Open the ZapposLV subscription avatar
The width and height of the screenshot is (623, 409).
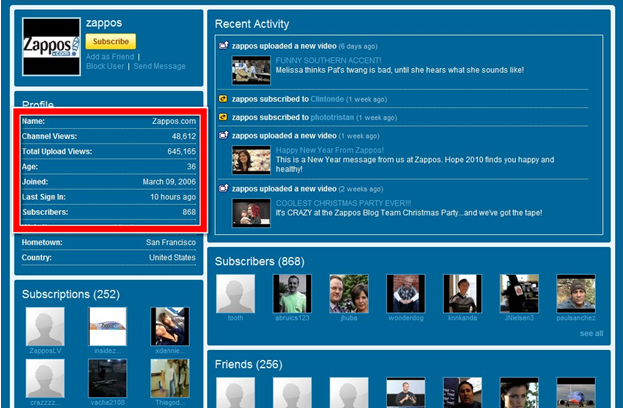click(x=45, y=326)
